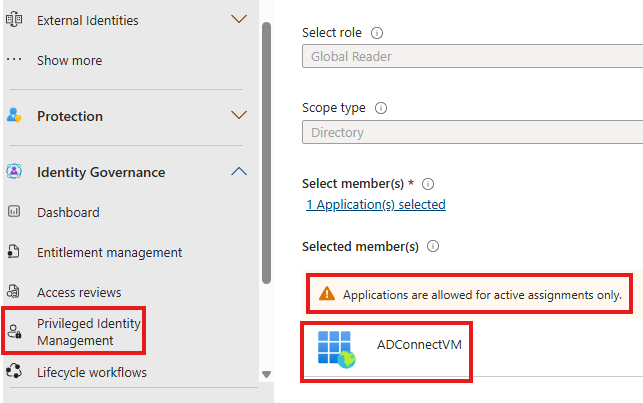This screenshot has width=643, height=403.
Task: Open the Select role dropdown
Action: pos(471,57)
